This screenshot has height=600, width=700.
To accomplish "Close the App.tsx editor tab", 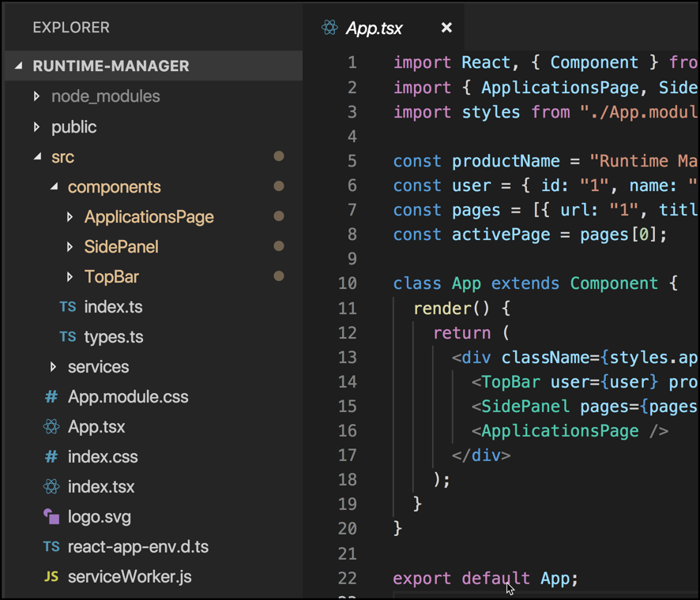I will (446, 28).
